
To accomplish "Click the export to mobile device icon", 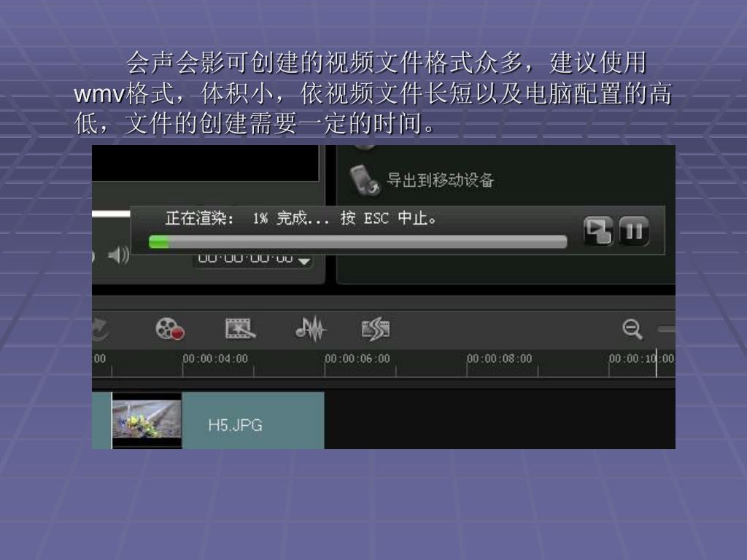I will (x=365, y=181).
